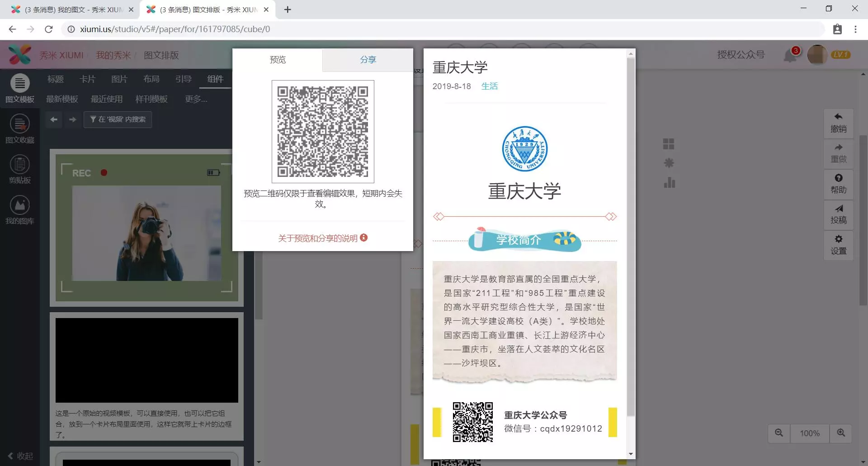
Task: Click the Xiumi logo icon
Action: (x=19, y=55)
